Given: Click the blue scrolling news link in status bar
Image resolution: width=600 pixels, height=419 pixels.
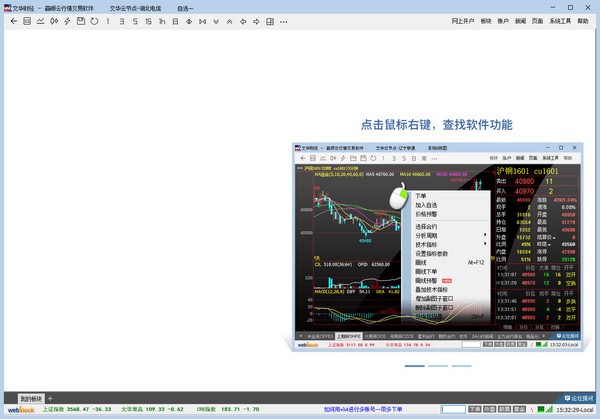Looking at the screenshot, I should [363, 409].
